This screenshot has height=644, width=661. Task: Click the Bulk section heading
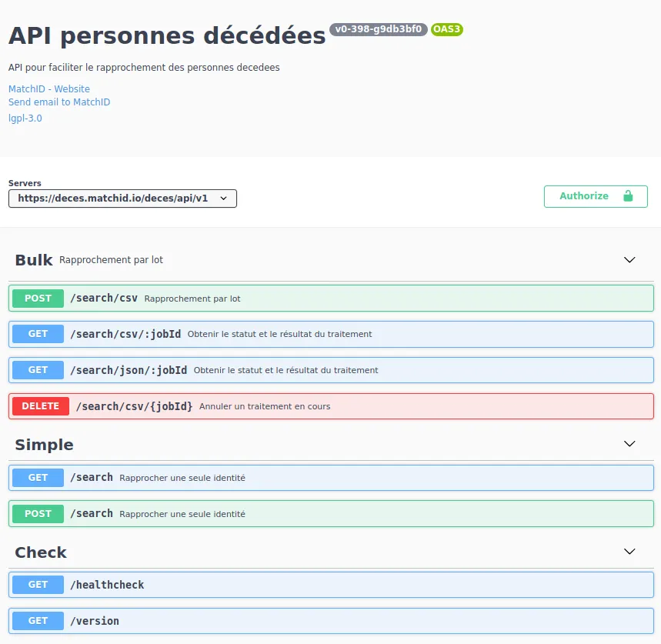tap(34, 260)
